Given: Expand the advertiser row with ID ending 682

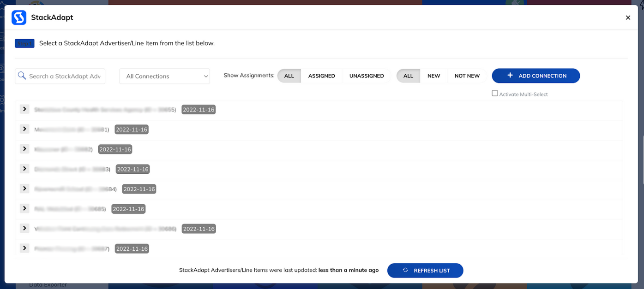Looking at the screenshot, I should pyautogui.click(x=25, y=149).
